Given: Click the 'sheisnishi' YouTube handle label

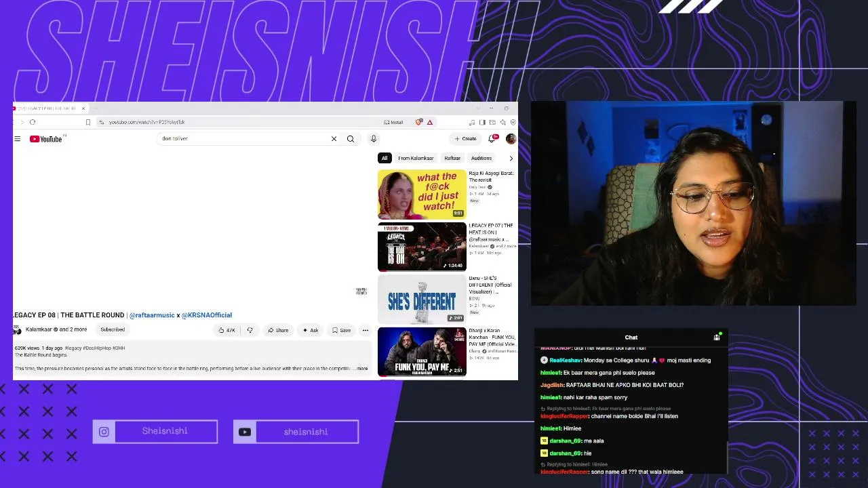Looking at the screenshot, I should click(x=306, y=432).
